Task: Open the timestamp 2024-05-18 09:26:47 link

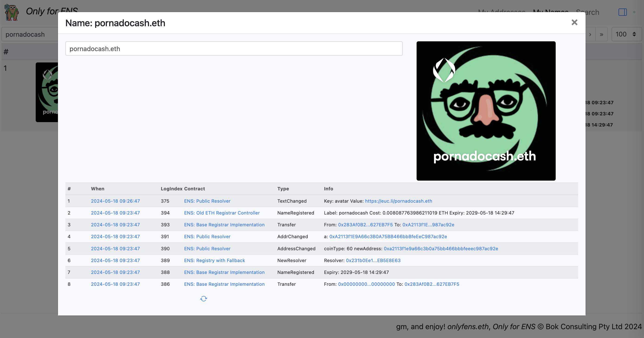Action: point(115,201)
